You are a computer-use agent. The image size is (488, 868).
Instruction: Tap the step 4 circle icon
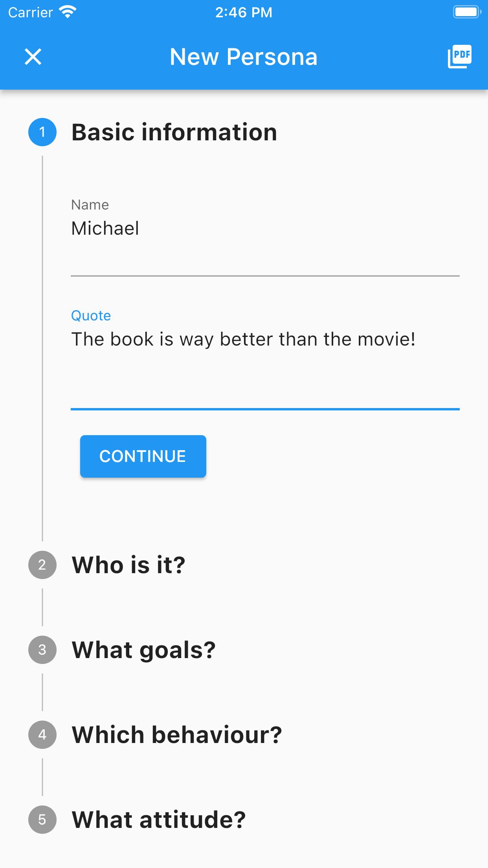(42, 735)
